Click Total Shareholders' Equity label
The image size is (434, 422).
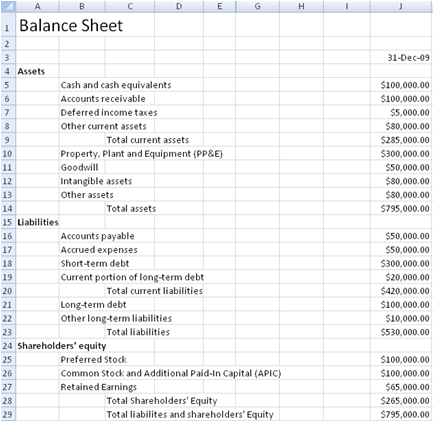pos(162,401)
